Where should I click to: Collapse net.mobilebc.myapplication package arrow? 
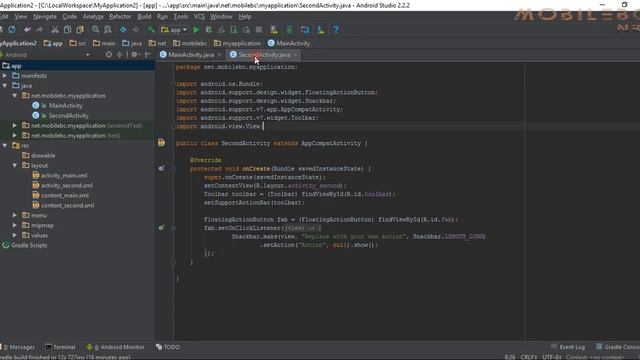pyautogui.click(x=15, y=96)
